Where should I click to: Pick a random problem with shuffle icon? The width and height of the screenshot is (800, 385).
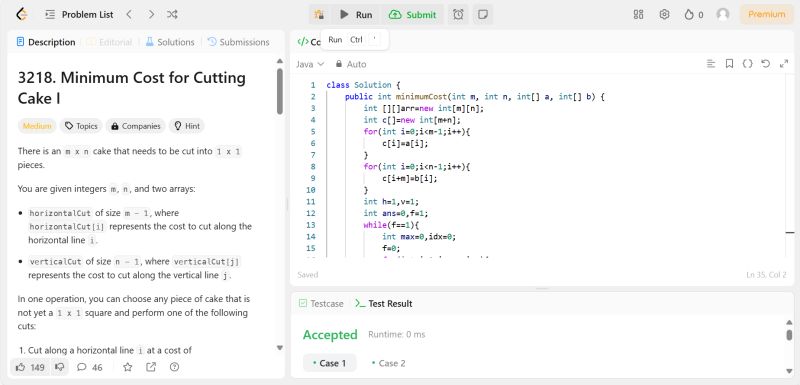click(x=172, y=14)
